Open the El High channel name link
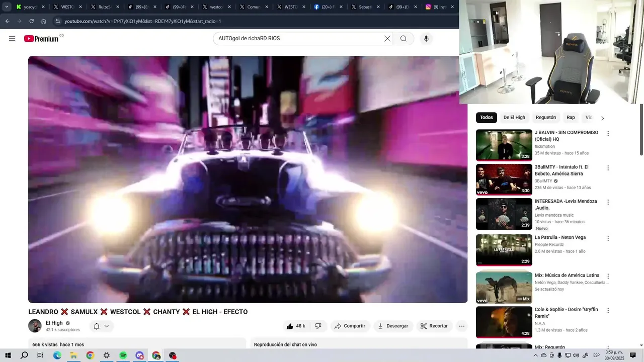The image size is (644, 362). pos(54,323)
